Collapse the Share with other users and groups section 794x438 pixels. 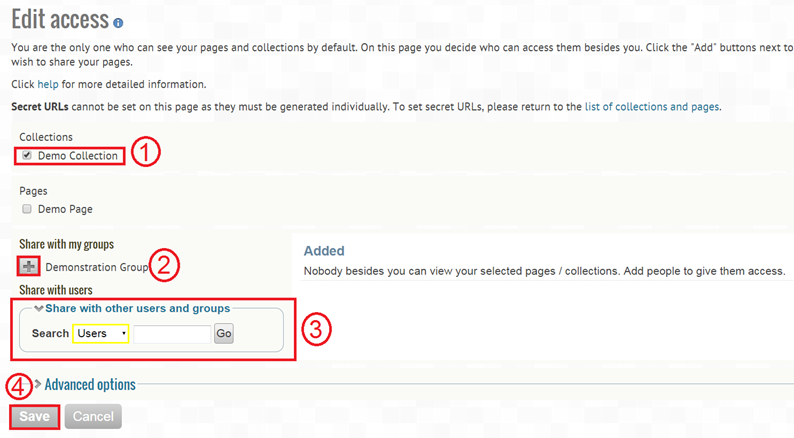click(x=137, y=308)
